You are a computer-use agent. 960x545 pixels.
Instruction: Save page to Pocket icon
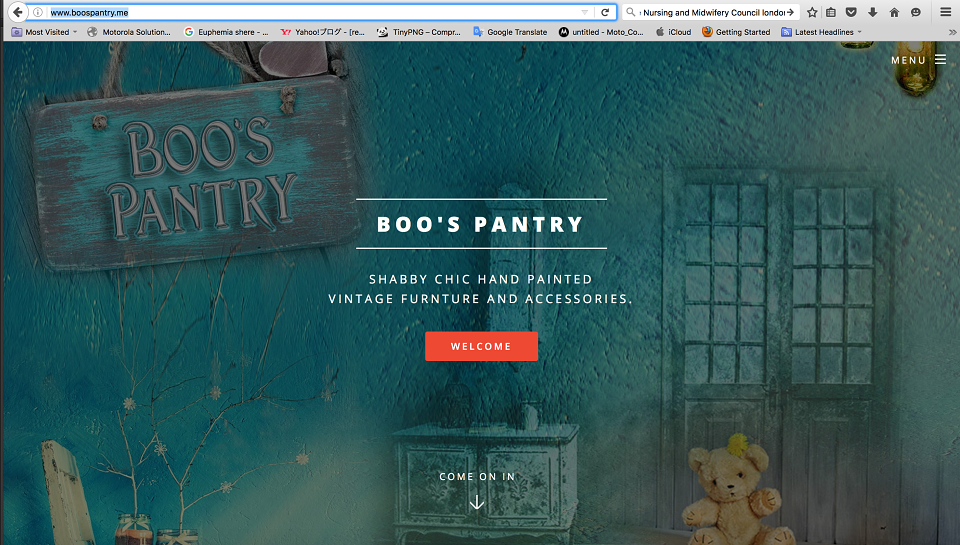[x=851, y=12]
